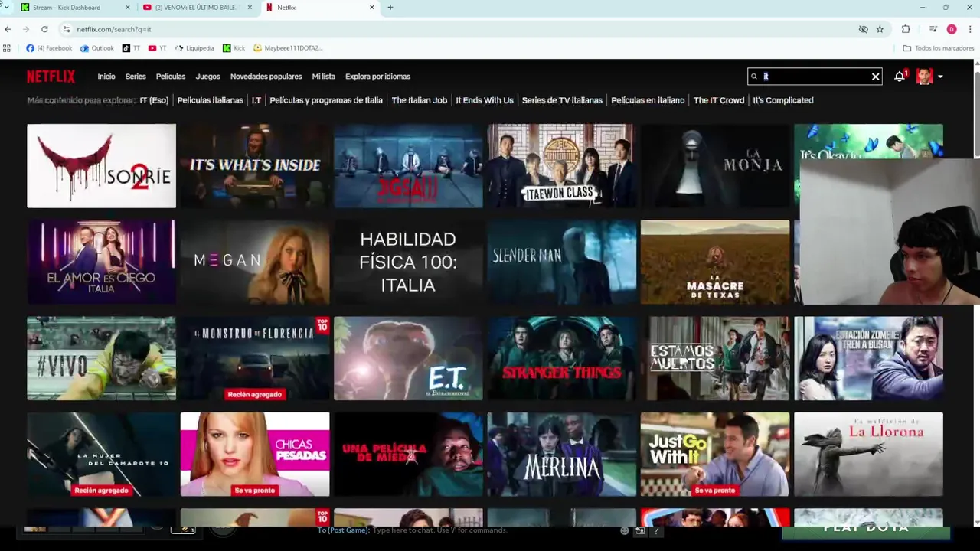Open Una Película de Miedo card
The image size is (980, 551).
point(408,455)
